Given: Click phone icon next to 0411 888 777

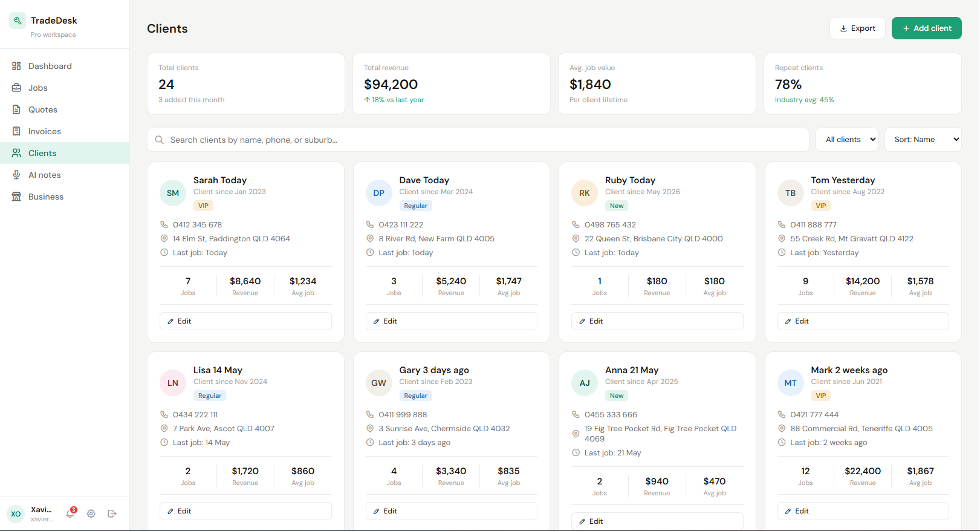Looking at the screenshot, I should pyautogui.click(x=782, y=224).
